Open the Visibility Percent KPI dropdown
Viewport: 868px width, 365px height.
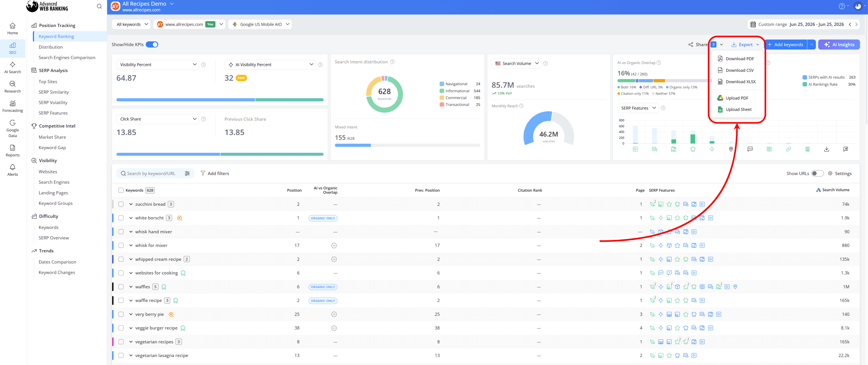pyautogui.click(x=157, y=64)
